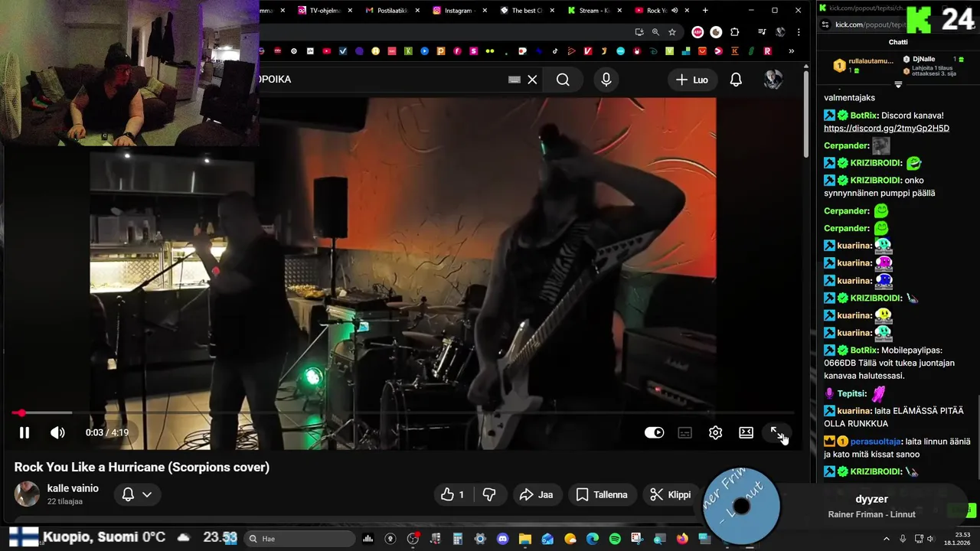Screen dimensions: 980x551
Task: Open the on-screen keyboard icon in search
Action: click(x=514, y=80)
